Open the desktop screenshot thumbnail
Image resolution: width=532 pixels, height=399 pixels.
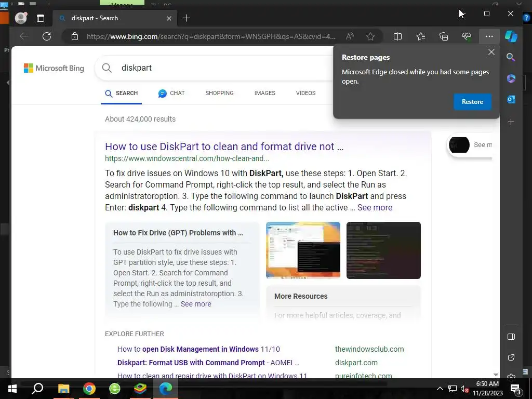pyautogui.click(x=303, y=250)
